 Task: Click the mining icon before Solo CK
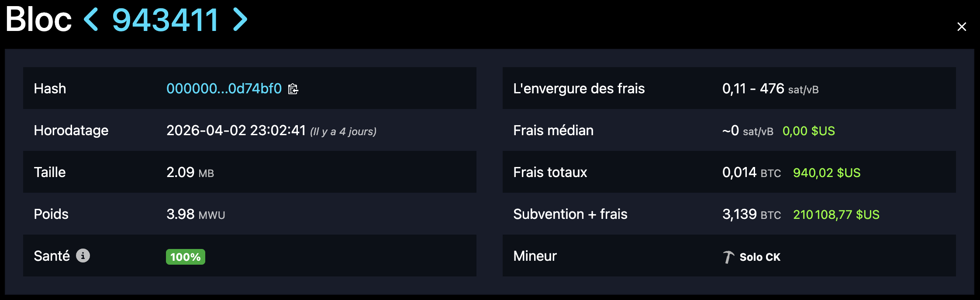(728, 256)
